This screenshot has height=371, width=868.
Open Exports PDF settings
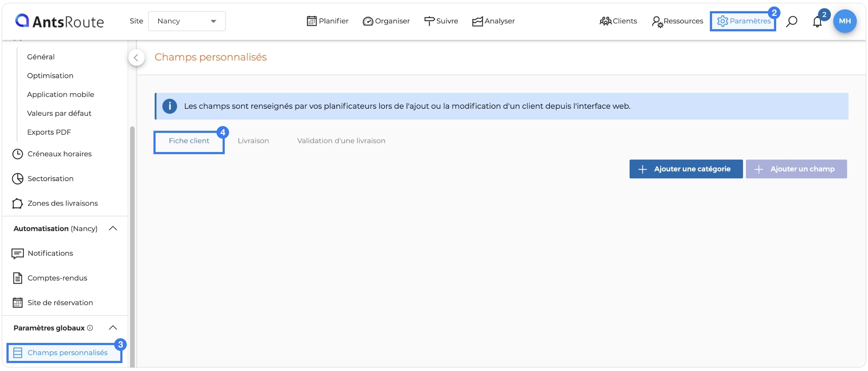click(49, 132)
